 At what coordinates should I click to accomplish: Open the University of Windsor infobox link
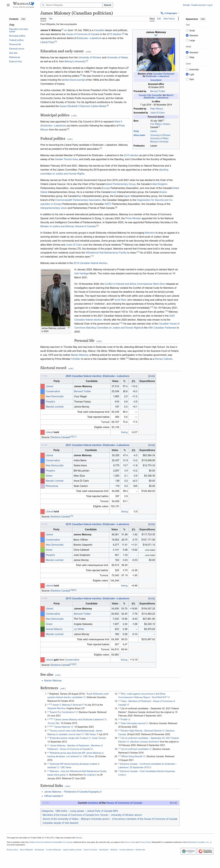tap(160, 135)
